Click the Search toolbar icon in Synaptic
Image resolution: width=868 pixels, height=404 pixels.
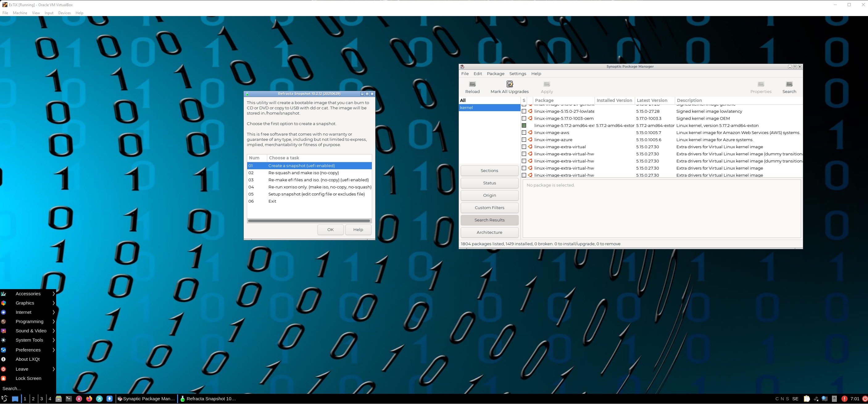pyautogui.click(x=789, y=84)
